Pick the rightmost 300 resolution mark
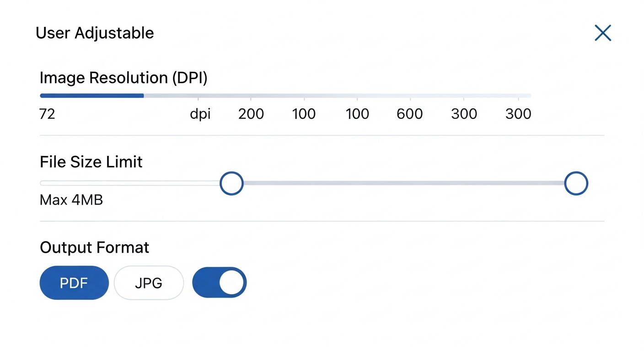 coord(518,113)
